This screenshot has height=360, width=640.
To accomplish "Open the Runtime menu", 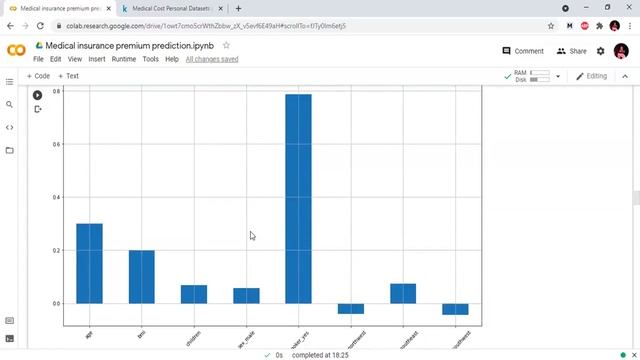I will [124, 59].
